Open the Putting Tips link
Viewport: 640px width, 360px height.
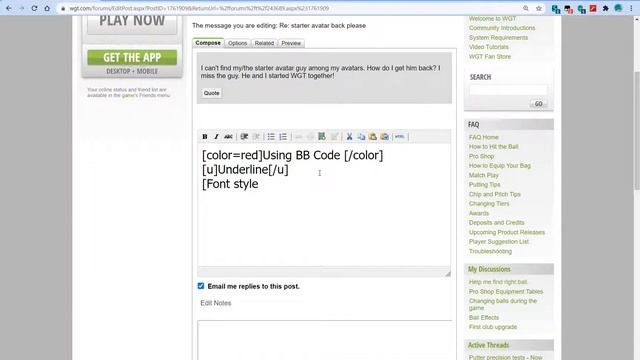[x=484, y=184]
